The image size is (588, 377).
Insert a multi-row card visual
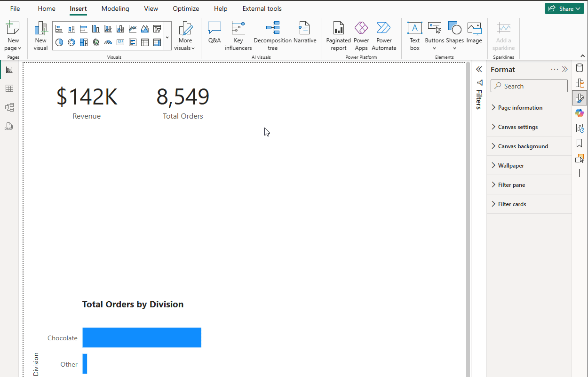pos(133,42)
